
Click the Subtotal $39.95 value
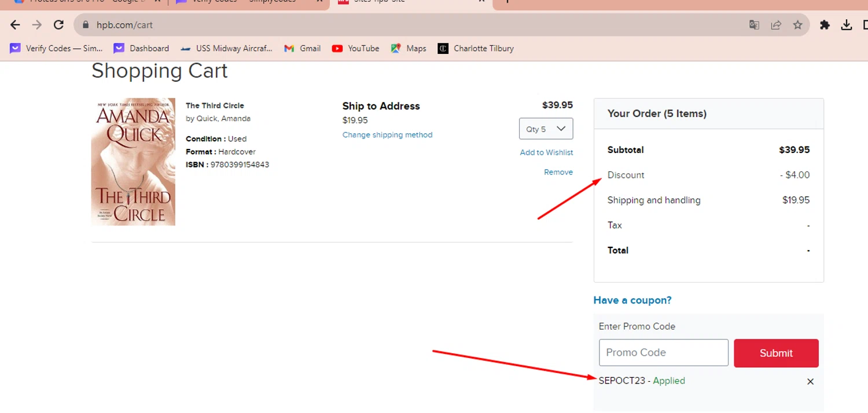(794, 149)
